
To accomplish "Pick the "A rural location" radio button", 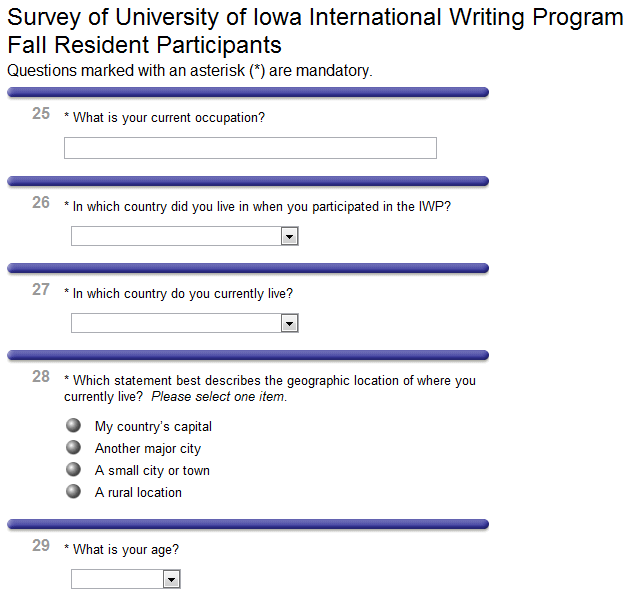I will pyautogui.click(x=73, y=492).
